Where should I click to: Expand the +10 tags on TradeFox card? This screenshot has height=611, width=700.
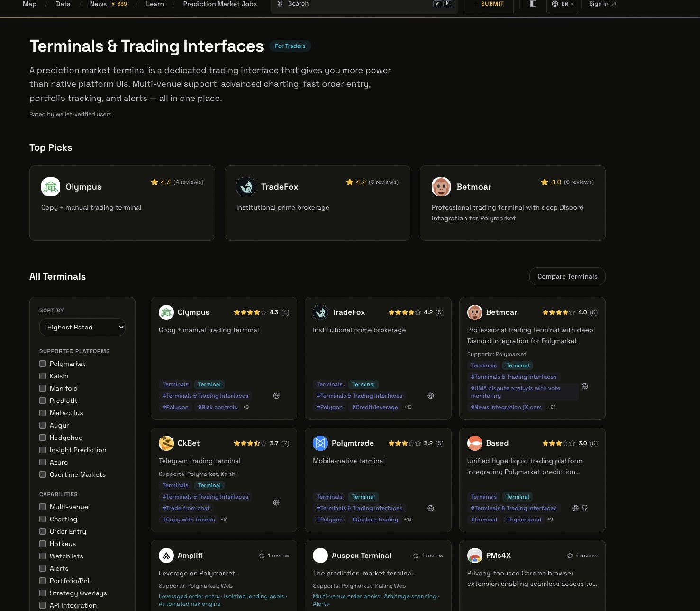click(x=408, y=407)
